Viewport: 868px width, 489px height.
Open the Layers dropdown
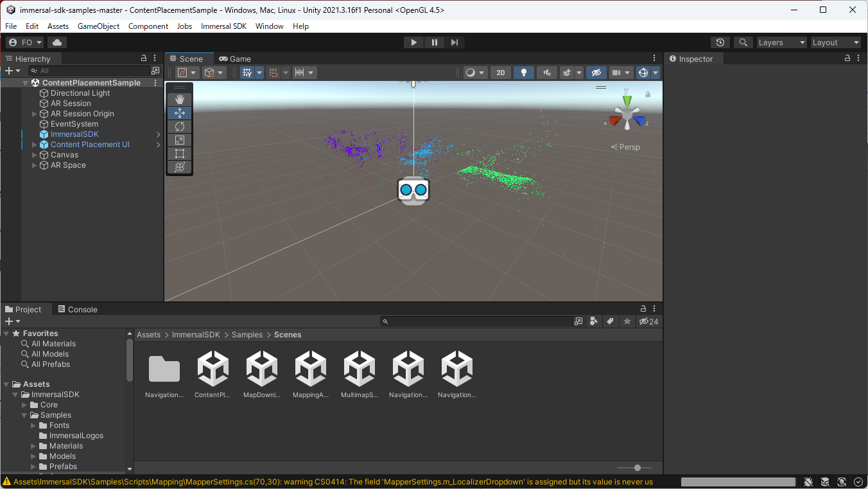(x=782, y=42)
